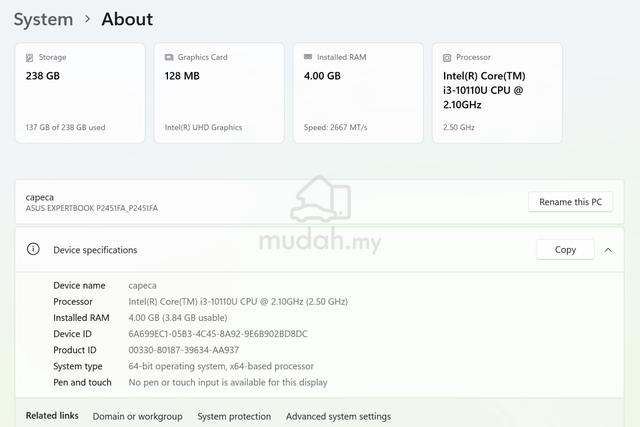Copy the device specifications

coord(565,249)
